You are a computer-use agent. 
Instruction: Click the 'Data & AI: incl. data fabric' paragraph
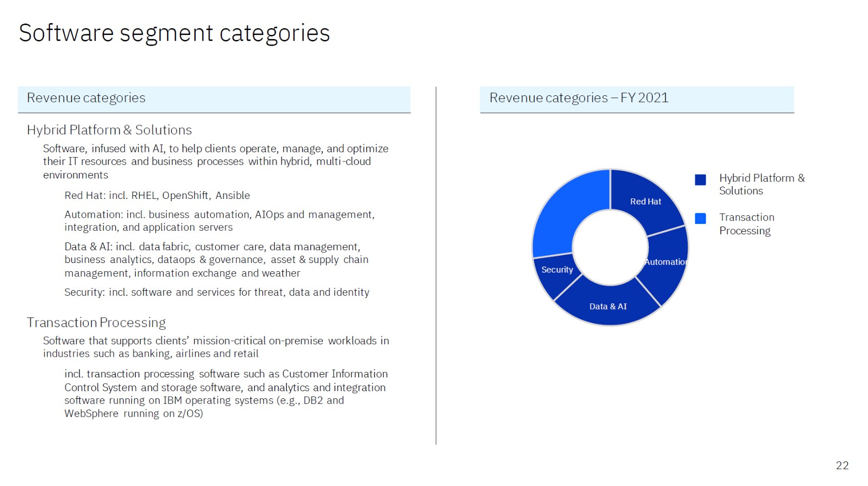pos(216,260)
